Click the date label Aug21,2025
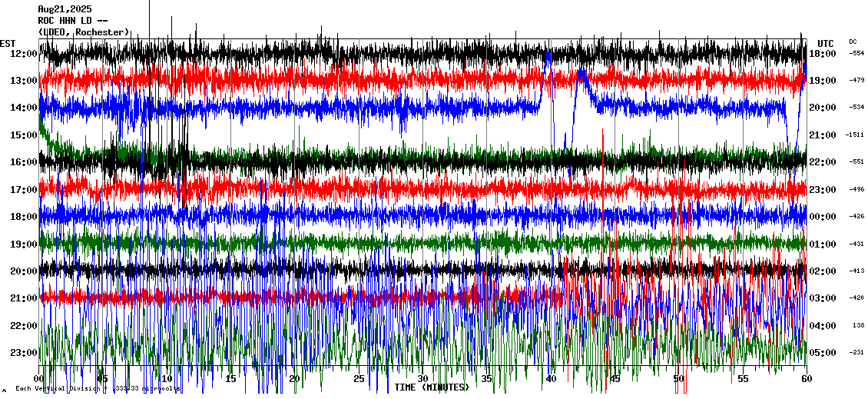The image size is (868, 399). click(65, 9)
